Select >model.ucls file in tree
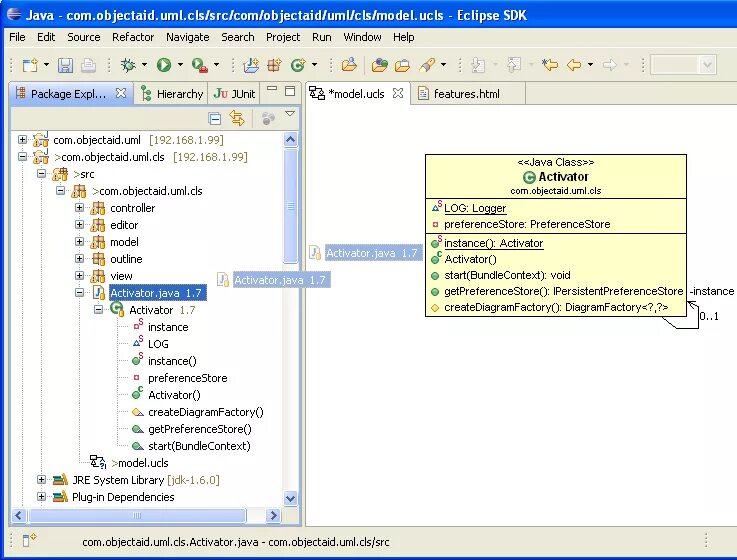The width and height of the screenshot is (737, 560). 140,463
